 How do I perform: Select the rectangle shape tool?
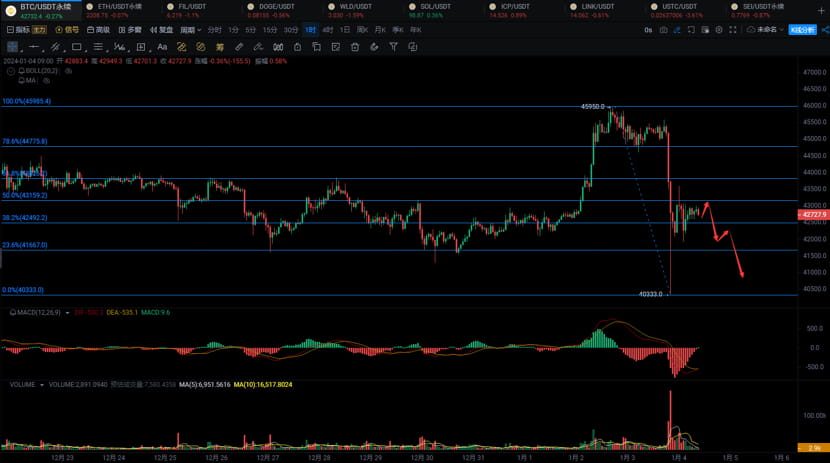(x=77, y=47)
